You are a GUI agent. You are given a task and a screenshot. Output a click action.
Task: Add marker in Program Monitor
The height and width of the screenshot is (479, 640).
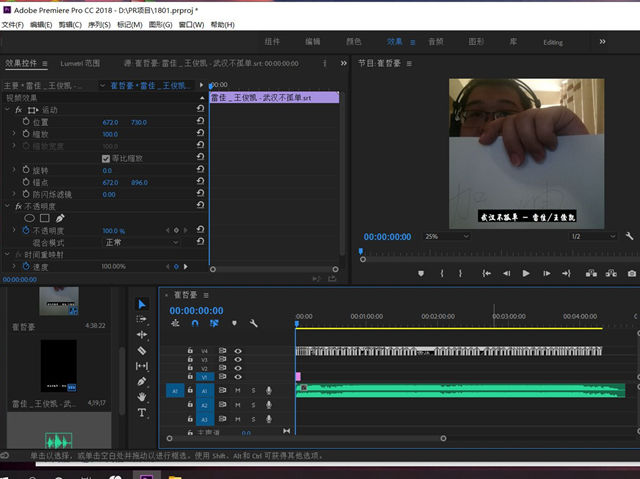pos(421,273)
